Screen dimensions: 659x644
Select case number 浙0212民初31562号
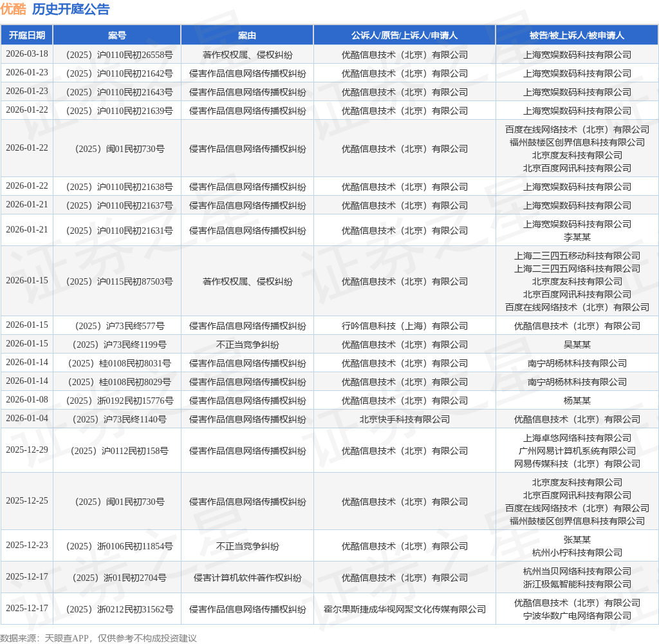(119, 609)
